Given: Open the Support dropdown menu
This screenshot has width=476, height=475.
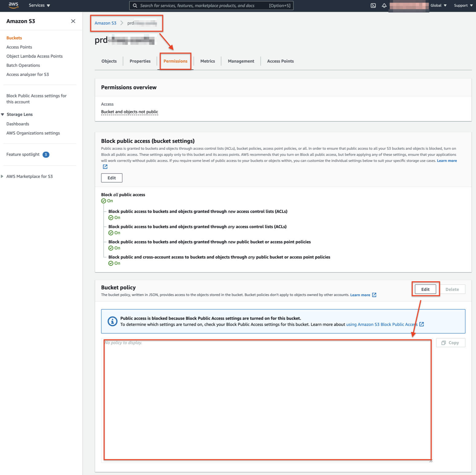Looking at the screenshot, I should tap(463, 6).
